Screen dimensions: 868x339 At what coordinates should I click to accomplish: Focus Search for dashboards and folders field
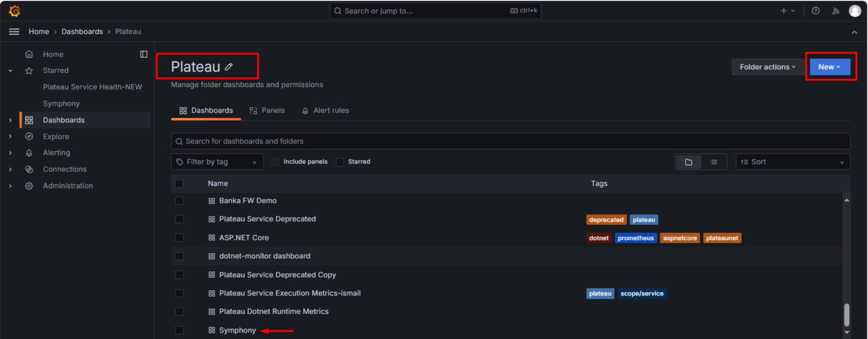510,141
